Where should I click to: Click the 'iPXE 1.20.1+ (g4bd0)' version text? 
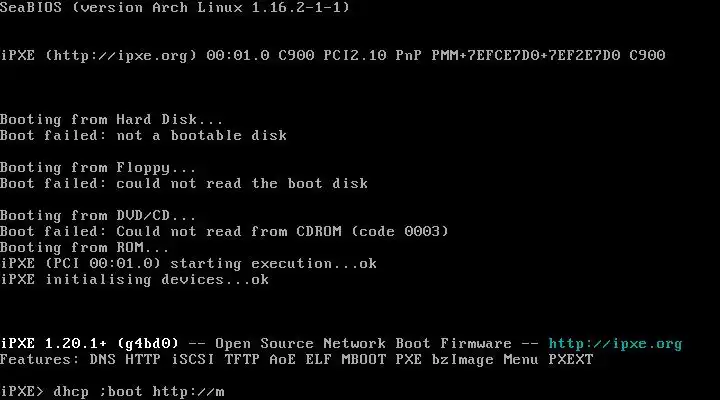click(x=89, y=344)
